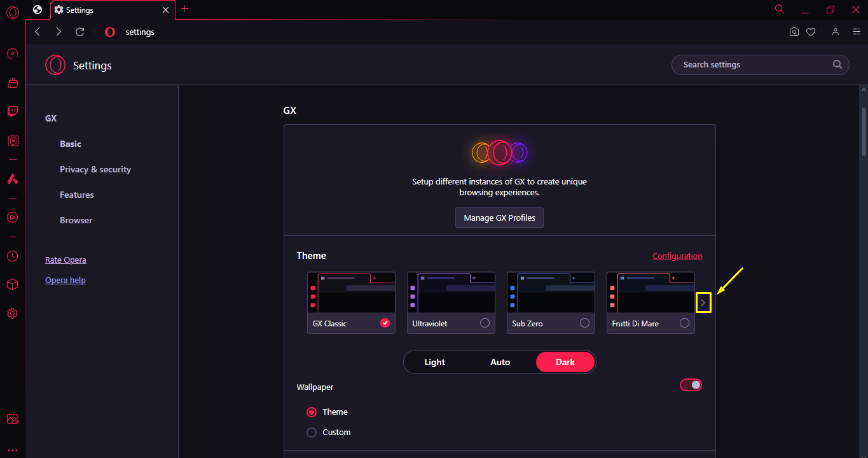
Task: Open Privacy & security settings
Action: 95,169
